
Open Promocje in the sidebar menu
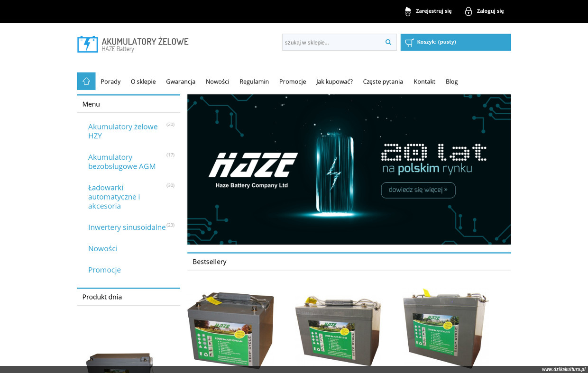click(104, 270)
